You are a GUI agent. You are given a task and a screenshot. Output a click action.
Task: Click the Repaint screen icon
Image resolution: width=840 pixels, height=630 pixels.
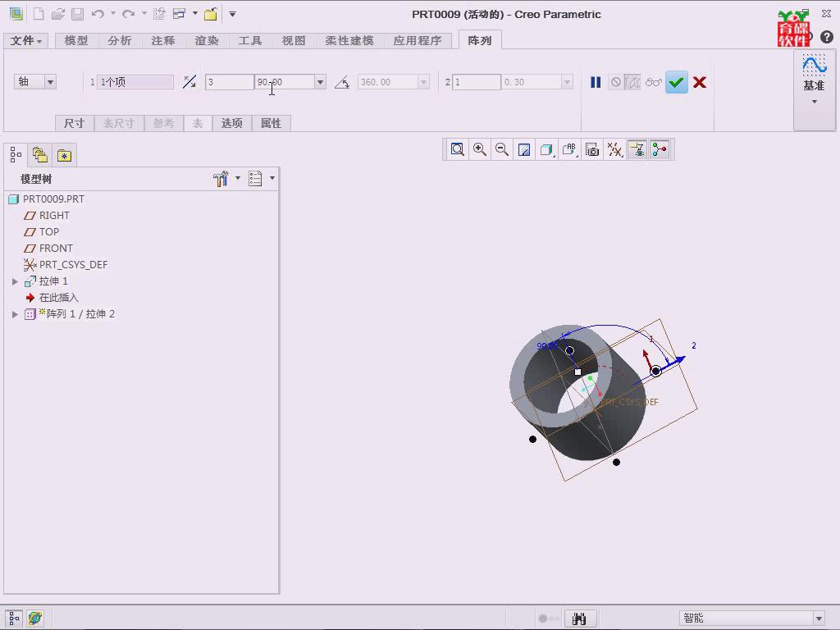click(x=524, y=149)
